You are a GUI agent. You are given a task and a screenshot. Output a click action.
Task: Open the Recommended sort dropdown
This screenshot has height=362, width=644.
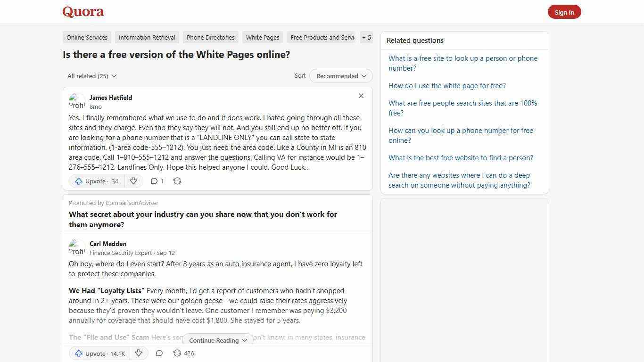point(340,76)
